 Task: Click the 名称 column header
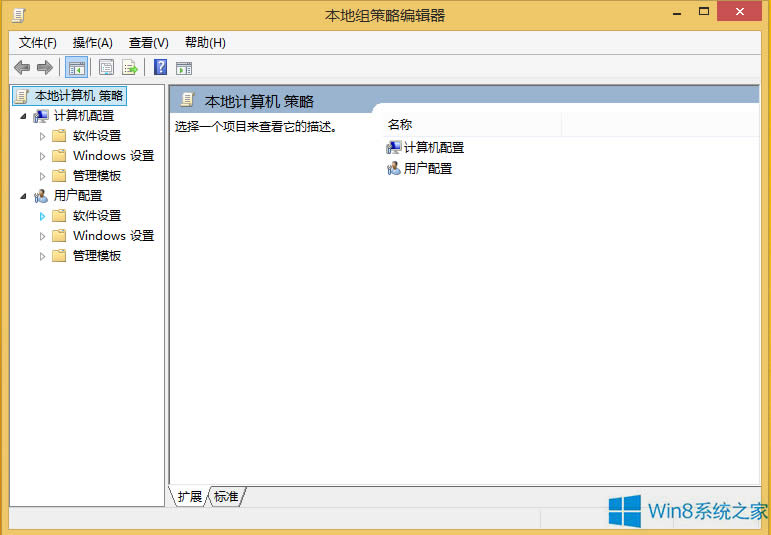click(472, 125)
